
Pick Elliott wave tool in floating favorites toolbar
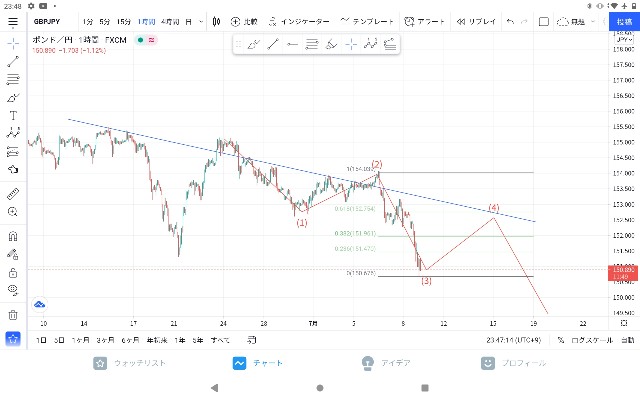point(371,44)
